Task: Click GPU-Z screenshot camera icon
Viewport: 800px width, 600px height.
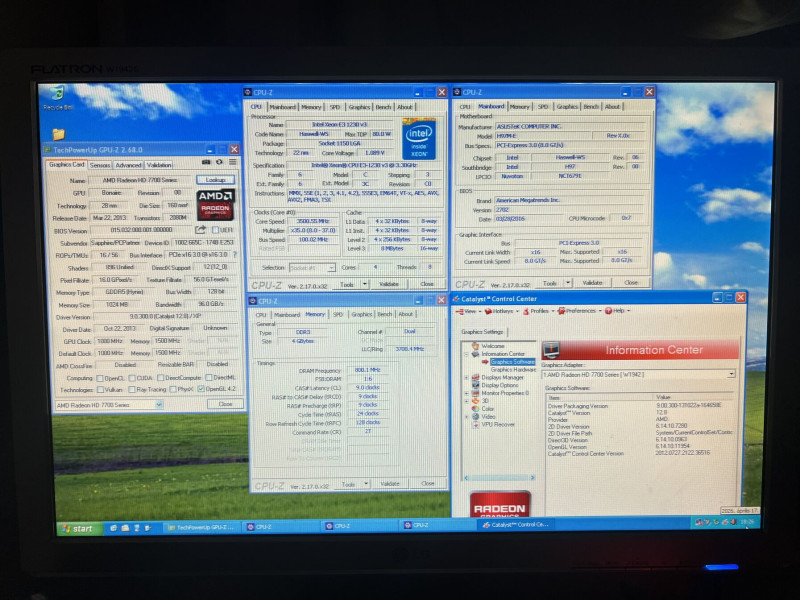Action: click(x=206, y=162)
